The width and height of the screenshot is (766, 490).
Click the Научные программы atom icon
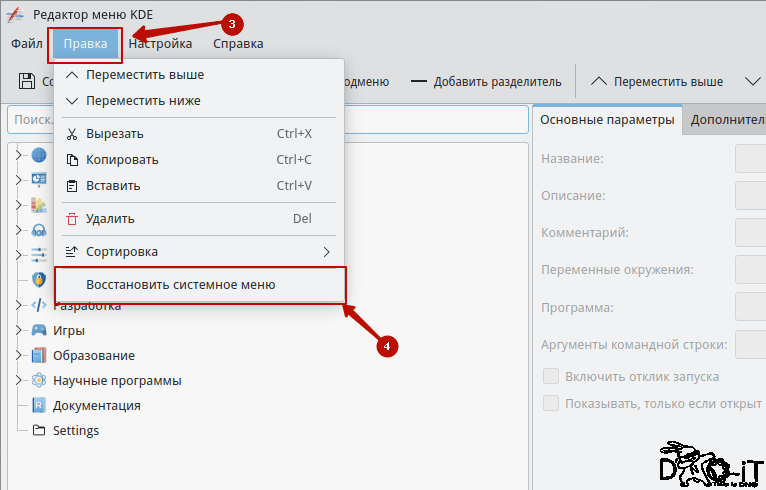pyautogui.click(x=39, y=380)
